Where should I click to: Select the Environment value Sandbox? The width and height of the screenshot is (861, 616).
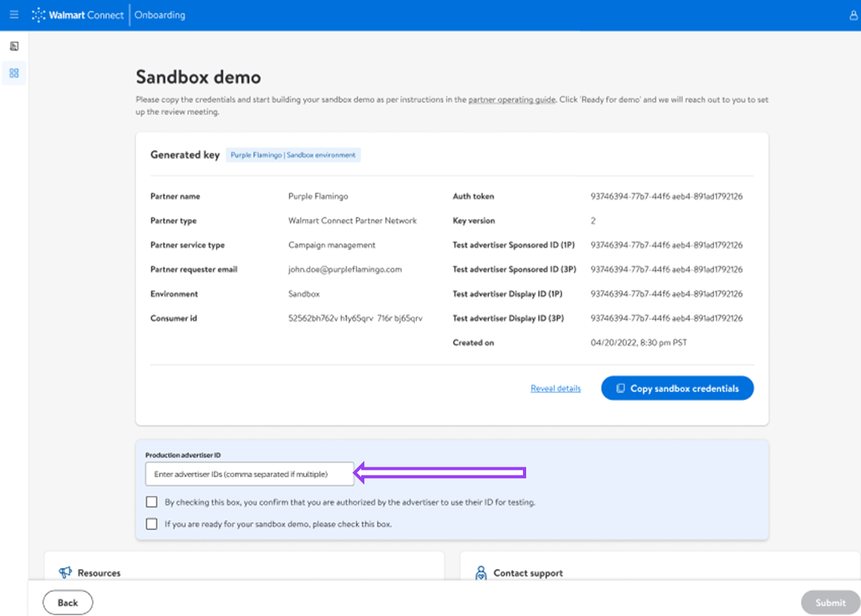point(304,294)
